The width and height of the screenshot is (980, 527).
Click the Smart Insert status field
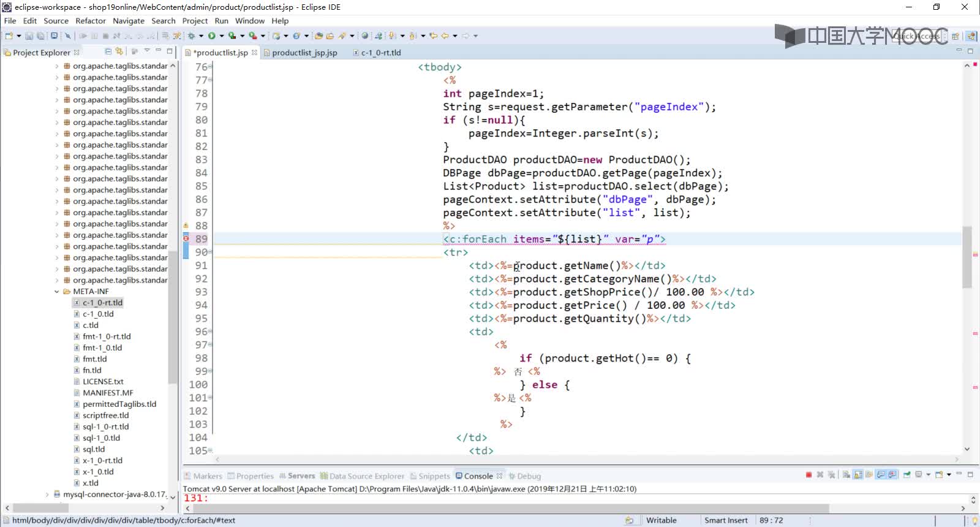[x=726, y=520]
